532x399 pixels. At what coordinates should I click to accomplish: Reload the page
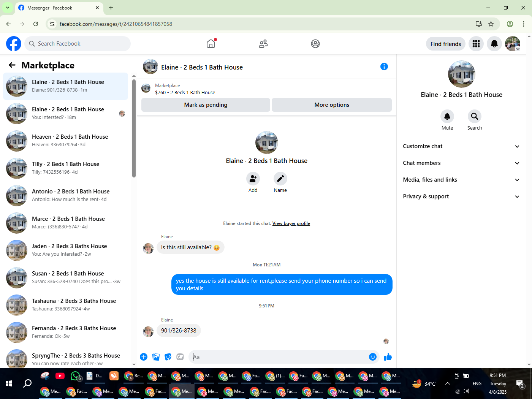[x=36, y=24]
